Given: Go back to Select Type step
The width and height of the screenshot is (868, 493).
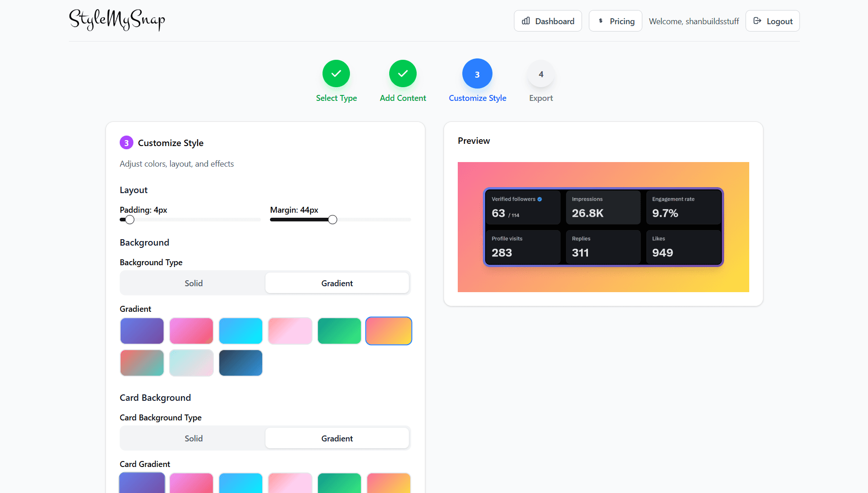Looking at the screenshot, I should [336, 73].
